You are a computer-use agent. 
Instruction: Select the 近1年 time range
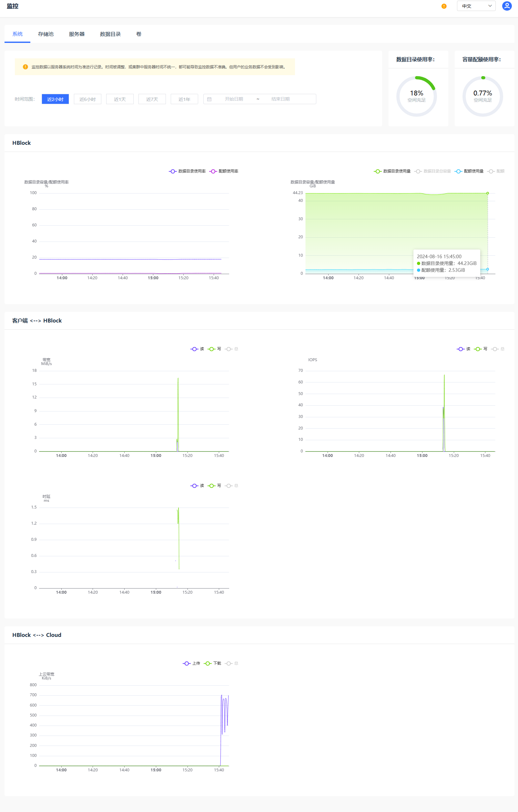pos(184,99)
